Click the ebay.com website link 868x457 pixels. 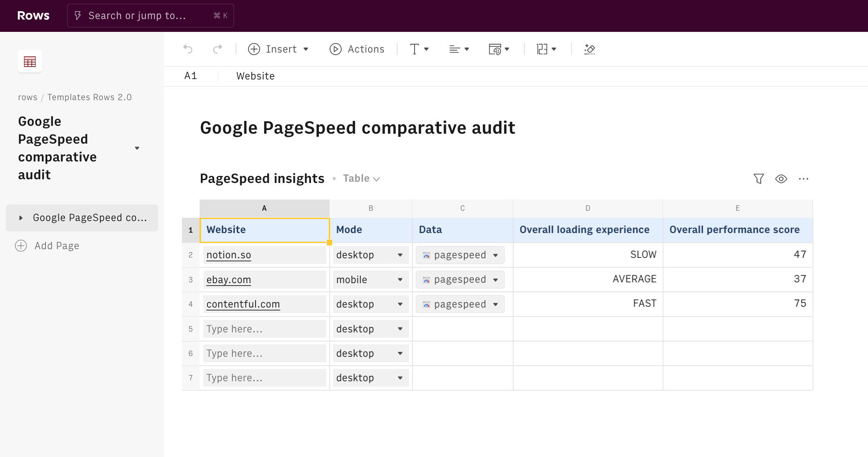click(x=229, y=279)
